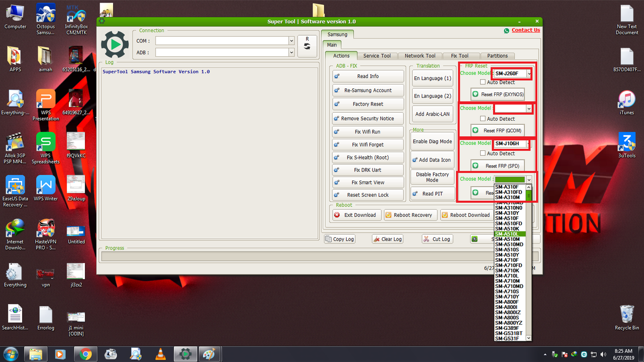Image resolution: width=644 pixels, height=362 pixels.
Task: Click the Enable Diag Mode button
Action: point(432,142)
